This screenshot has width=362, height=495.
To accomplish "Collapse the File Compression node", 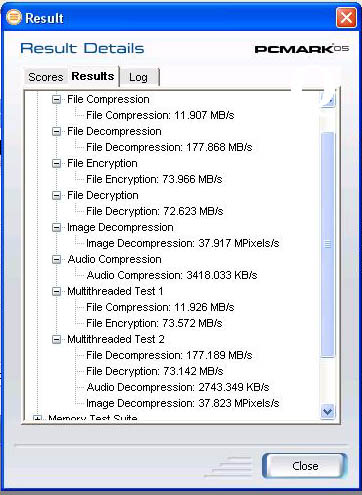I will 57,99.
